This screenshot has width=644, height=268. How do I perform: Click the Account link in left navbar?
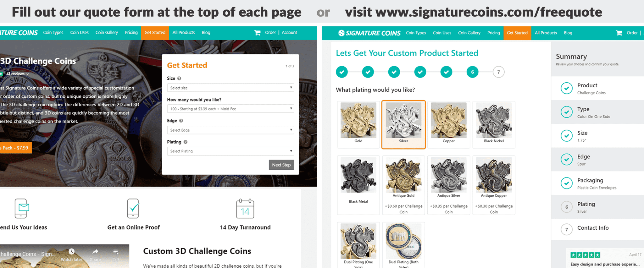click(289, 33)
